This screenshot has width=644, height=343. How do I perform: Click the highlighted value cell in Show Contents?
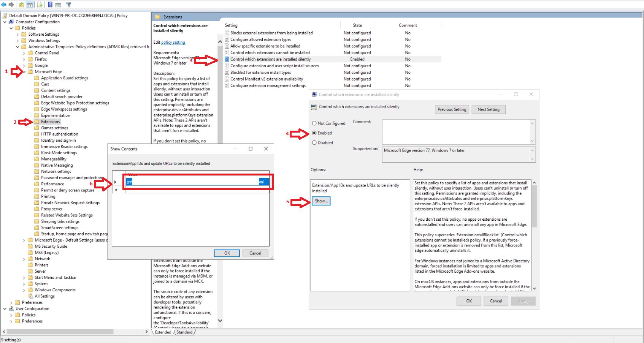(197, 182)
